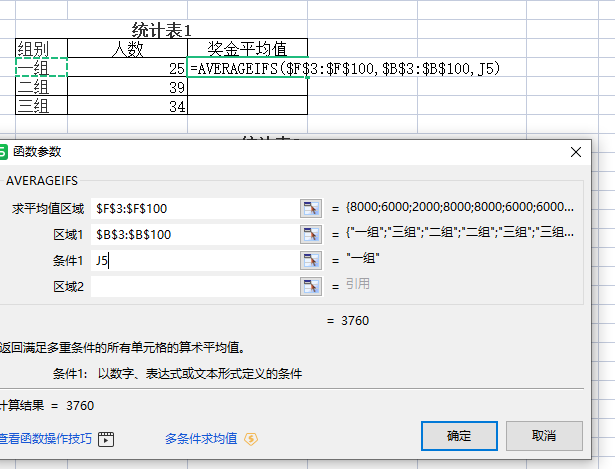Select the cell with value 39
The height and width of the screenshot is (469, 615).
[127, 86]
